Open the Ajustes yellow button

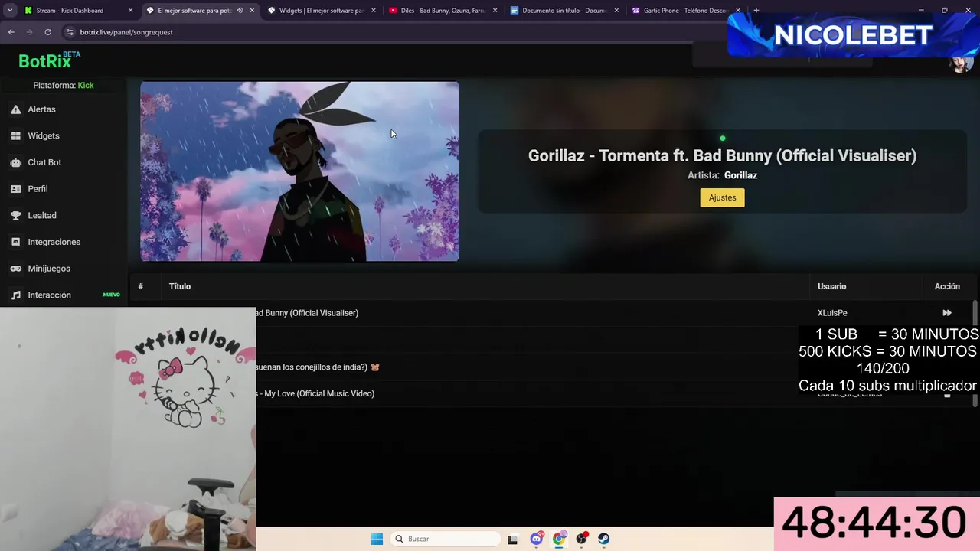tap(722, 197)
